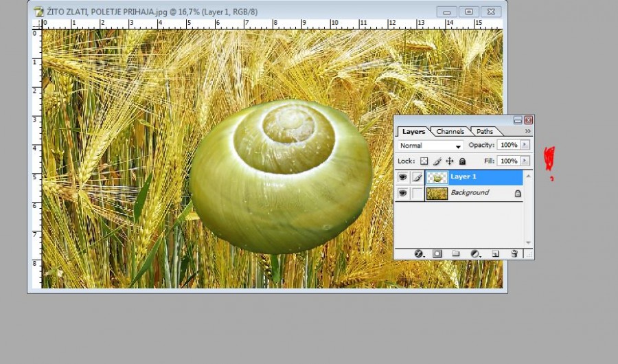Toggle lock transparent pixels
The width and height of the screenshot is (618, 364).
click(424, 161)
